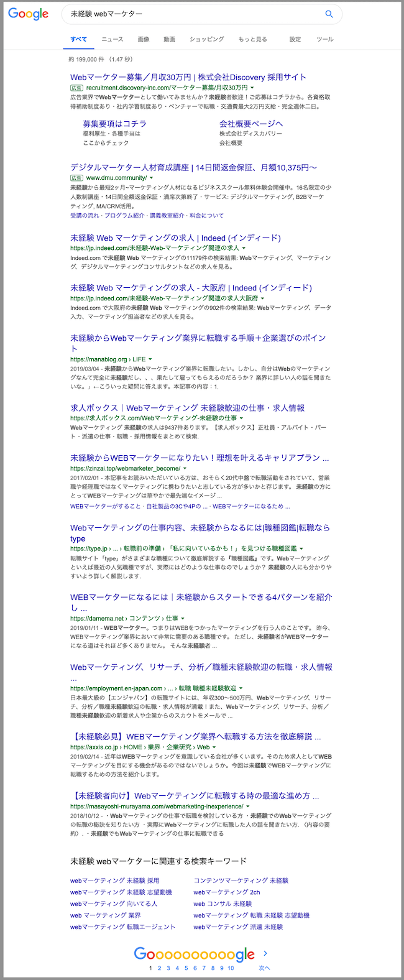Open the manablog 転職する手順 result
The width and height of the screenshot is (404, 980).
(x=198, y=343)
